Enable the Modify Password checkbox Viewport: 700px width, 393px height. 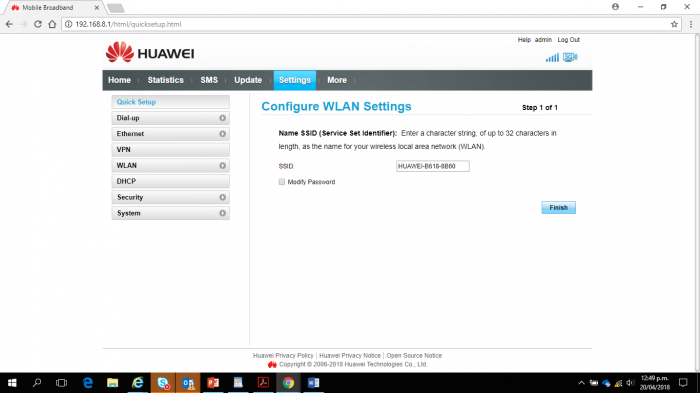tap(282, 182)
